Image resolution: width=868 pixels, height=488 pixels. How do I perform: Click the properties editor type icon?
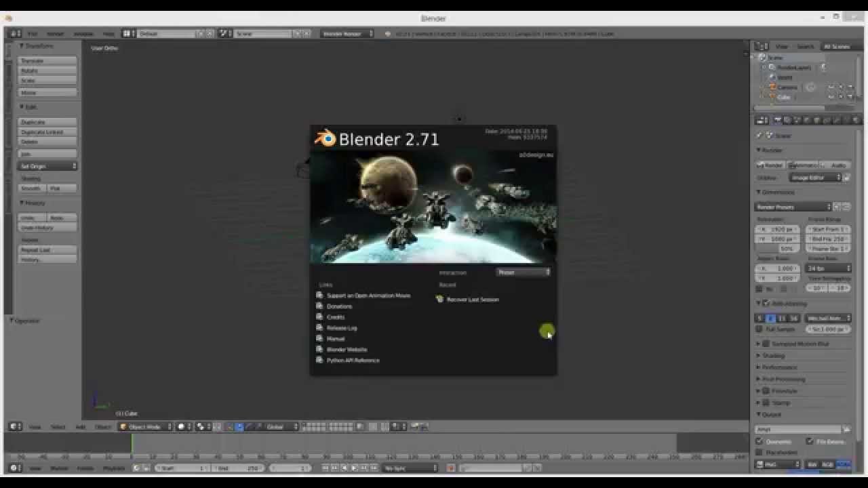tap(762, 120)
